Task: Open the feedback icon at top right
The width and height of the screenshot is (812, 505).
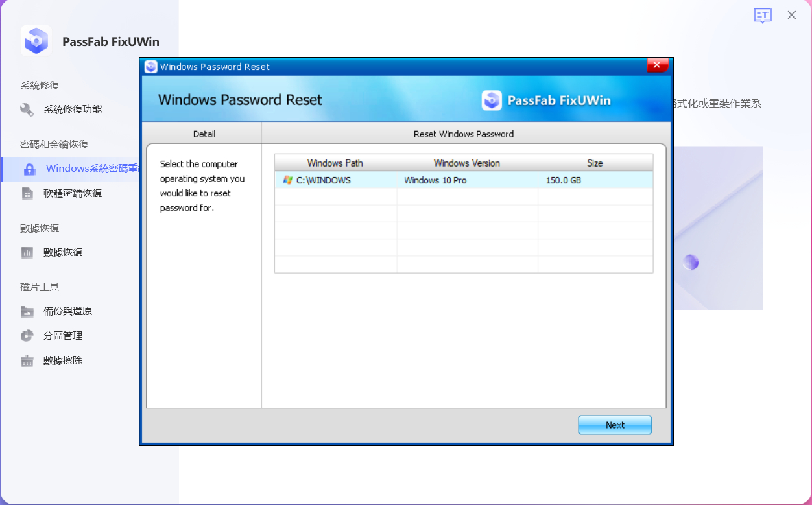Action: coord(762,16)
